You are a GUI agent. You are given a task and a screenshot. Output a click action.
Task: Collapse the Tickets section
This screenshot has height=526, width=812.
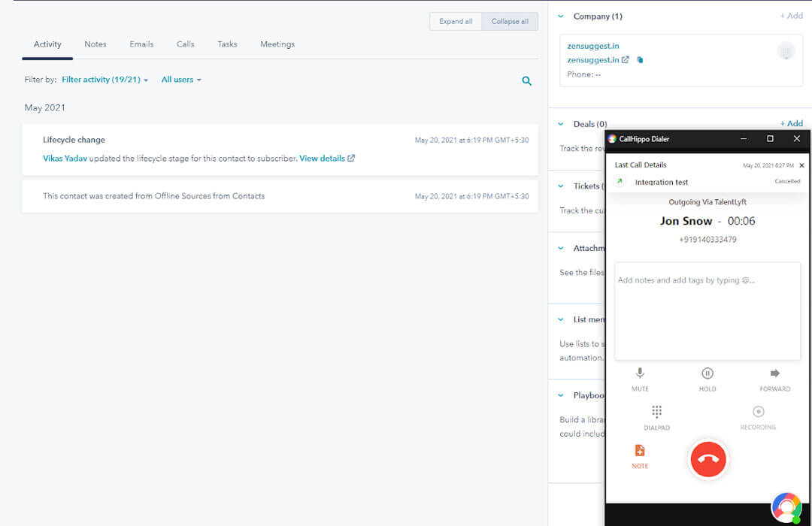pyautogui.click(x=560, y=186)
